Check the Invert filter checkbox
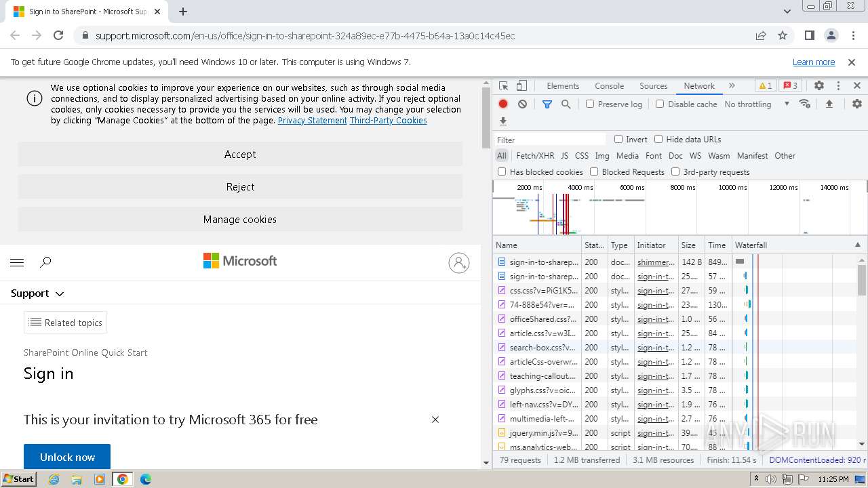The image size is (868, 488). tap(618, 139)
